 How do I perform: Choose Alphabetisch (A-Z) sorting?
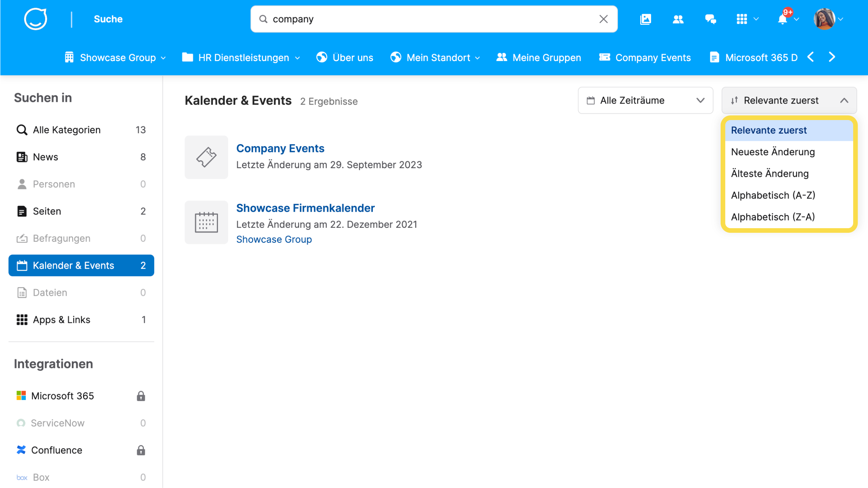tap(773, 196)
